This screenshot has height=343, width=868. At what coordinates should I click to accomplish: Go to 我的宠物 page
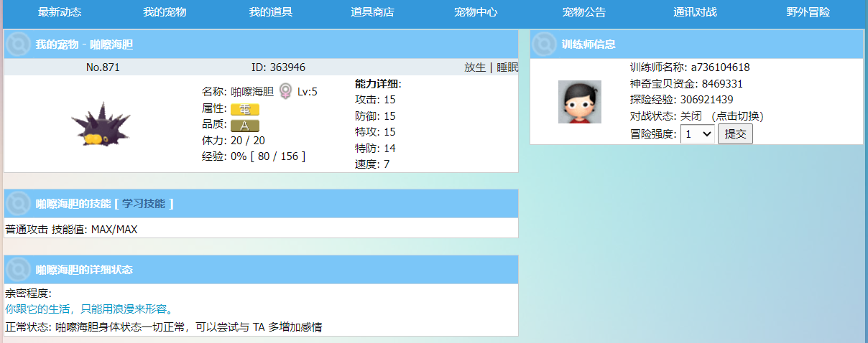click(x=165, y=12)
